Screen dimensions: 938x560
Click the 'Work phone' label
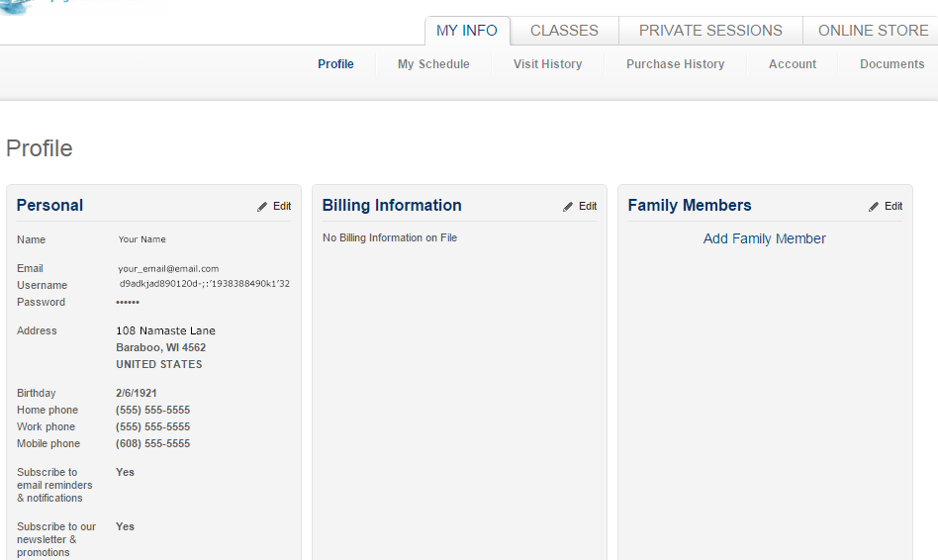tap(47, 426)
